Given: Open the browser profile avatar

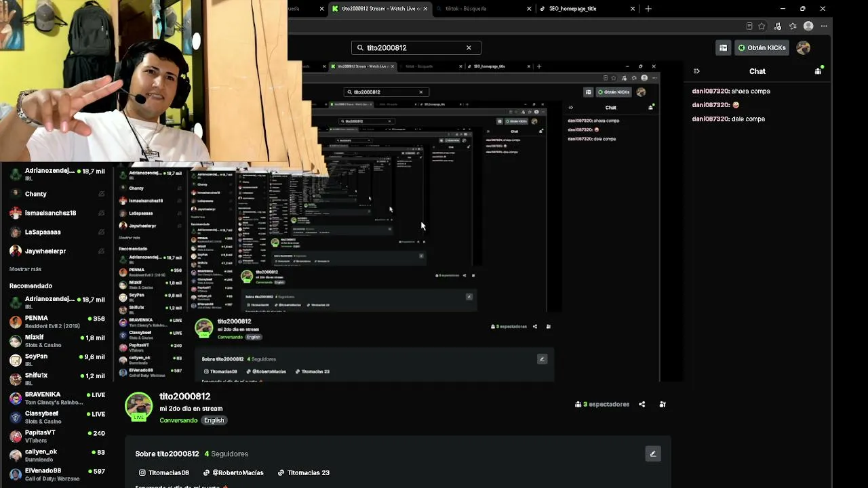Looking at the screenshot, I should click(x=808, y=26).
